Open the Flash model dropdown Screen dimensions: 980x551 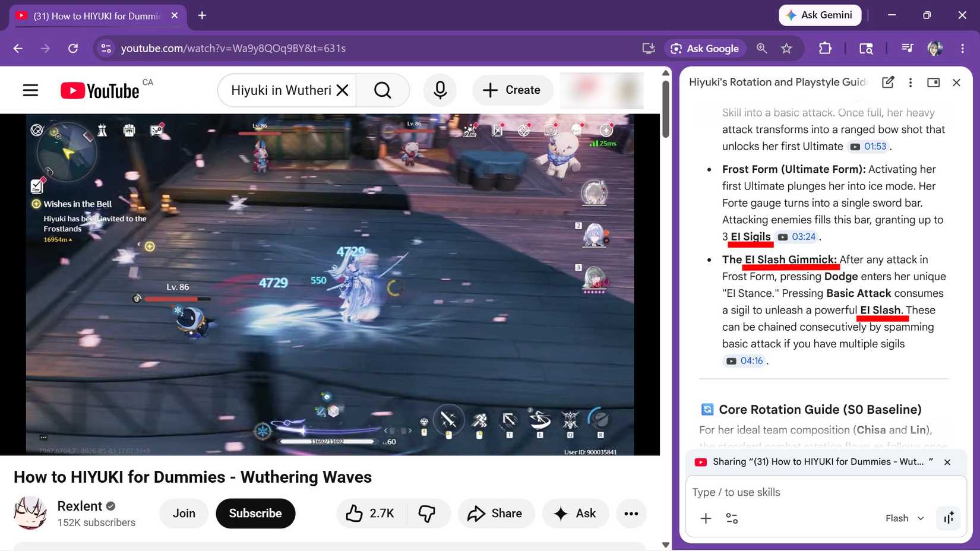(x=905, y=518)
